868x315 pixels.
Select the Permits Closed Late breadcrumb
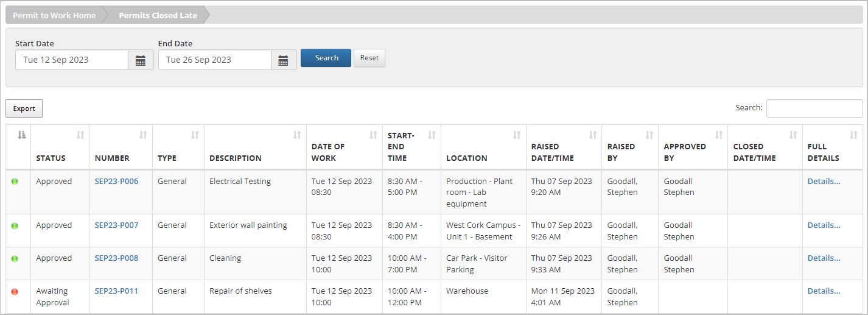(x=158, y=15)
